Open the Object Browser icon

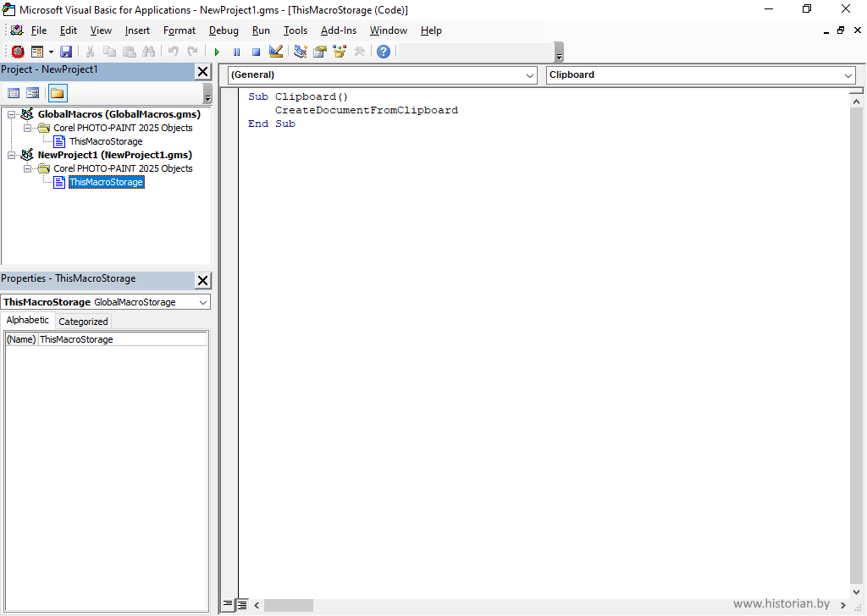click(x=340, y=52)
